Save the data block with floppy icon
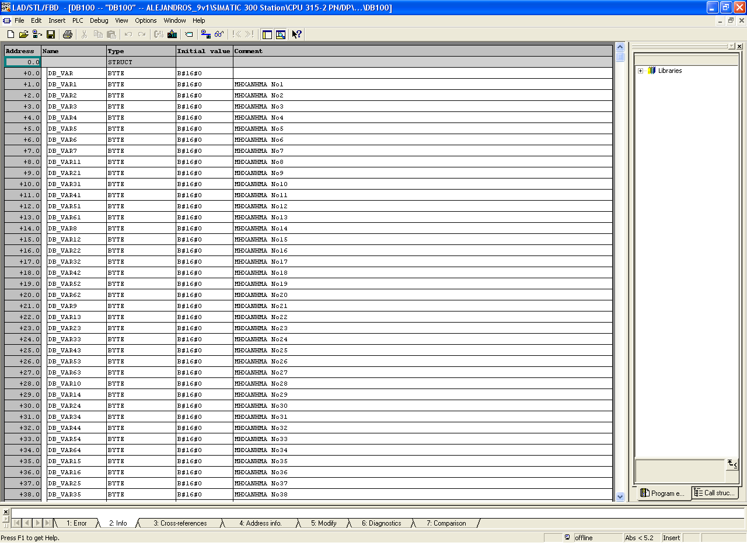Image resolution: width=747 pixels, height=560 pixels. (x=51, y=34)
